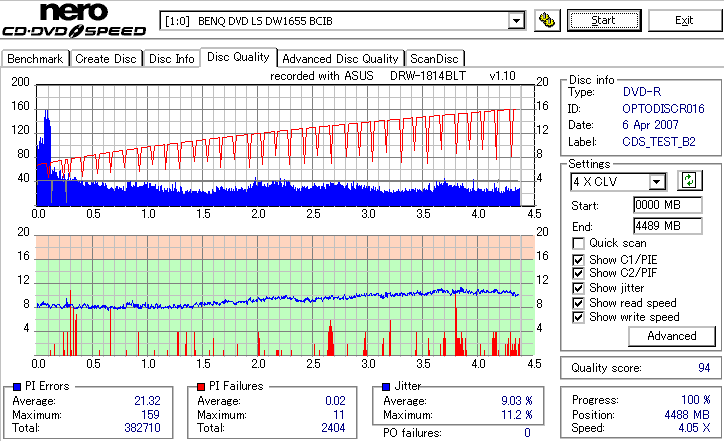The width and height of the screenshot is (724, 441).
Task: Switch to the Benchmark tab
Action: point(35,59)
